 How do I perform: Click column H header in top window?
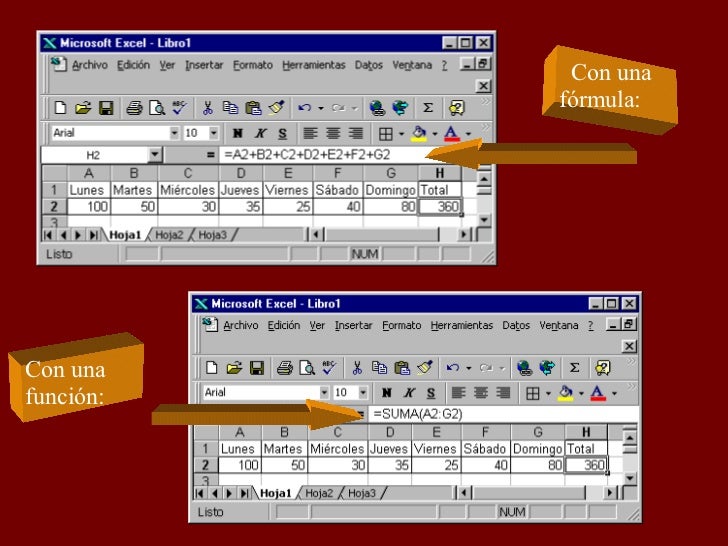(440, 173)
